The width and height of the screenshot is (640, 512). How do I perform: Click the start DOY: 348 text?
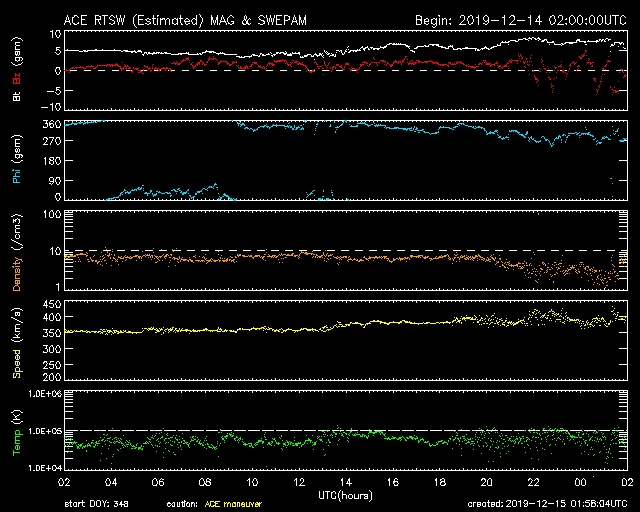[x=96, y=504]
